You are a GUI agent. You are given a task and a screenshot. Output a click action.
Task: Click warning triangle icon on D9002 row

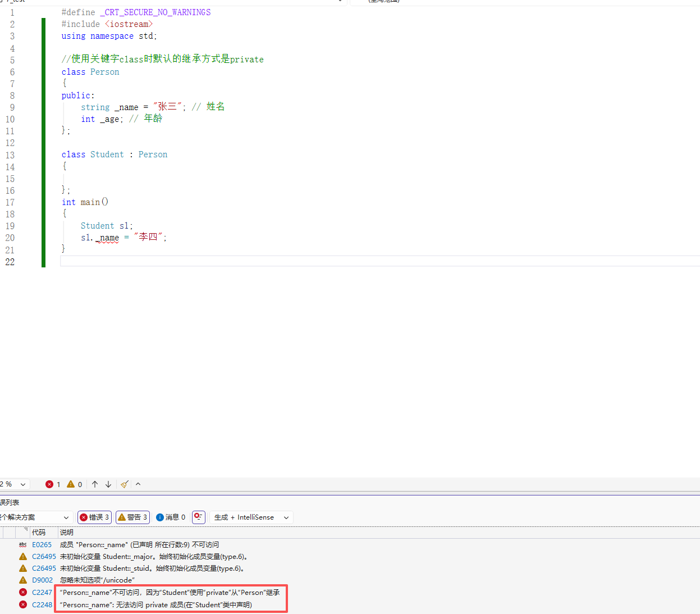(x=23, y=580)
